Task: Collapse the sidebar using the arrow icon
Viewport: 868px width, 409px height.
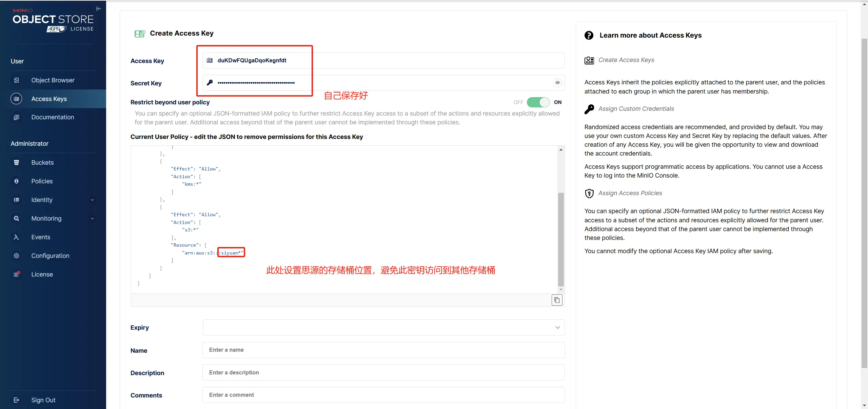Action: [x=99, y=9]
